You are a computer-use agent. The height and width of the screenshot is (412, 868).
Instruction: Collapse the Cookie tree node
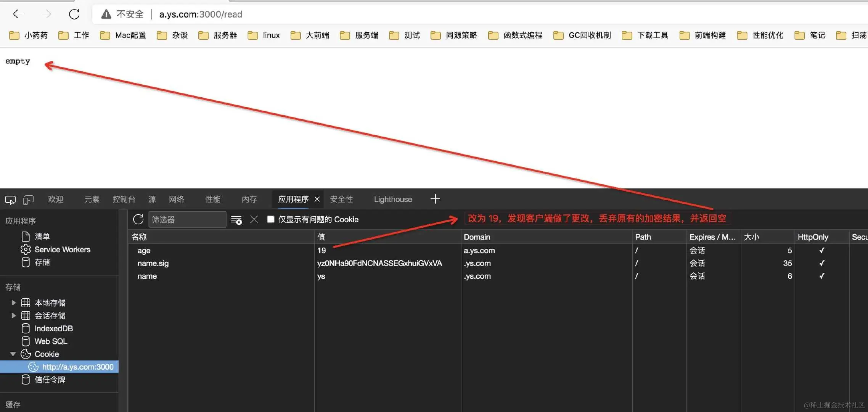point(13,354)
